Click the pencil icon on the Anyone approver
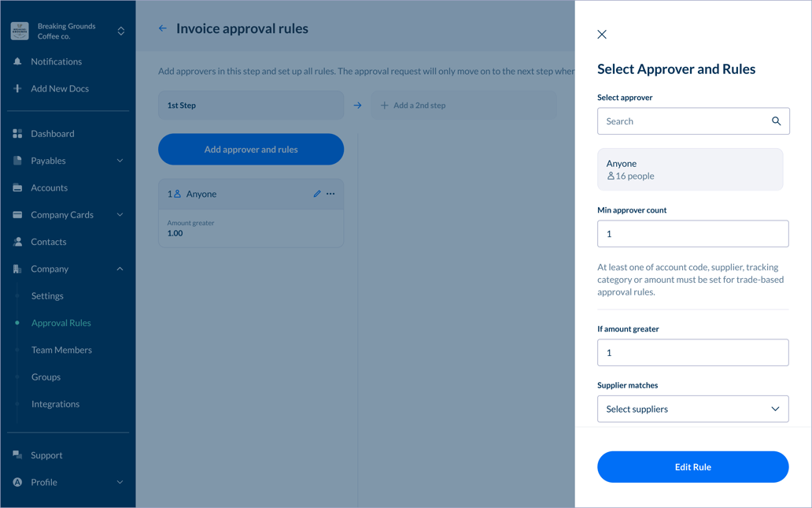The height and width of the screenshot is (508, 812). 317,194
